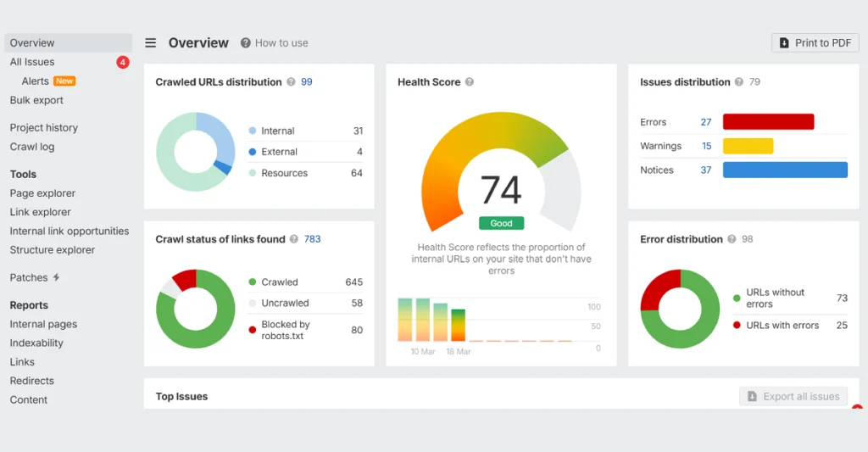Click the Print to PDF button
This screenshot has height=452, width=868.
(x=815, y=42)
